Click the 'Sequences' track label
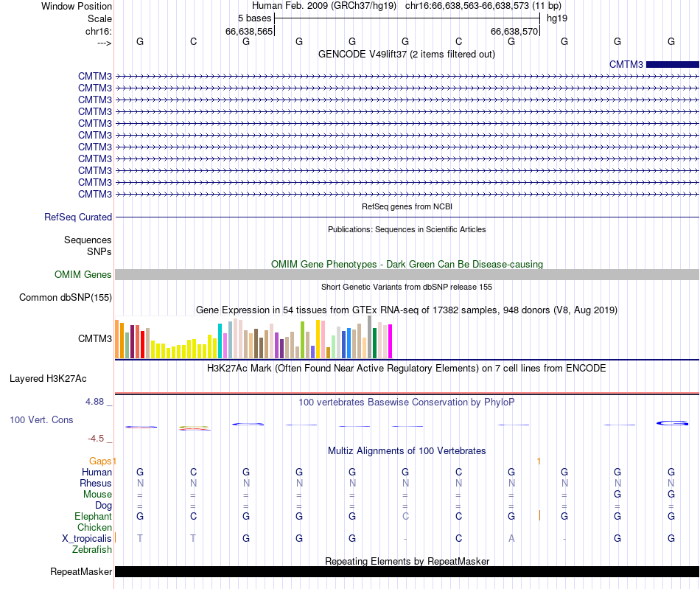The image size is (700, 589). coord(88,240)
